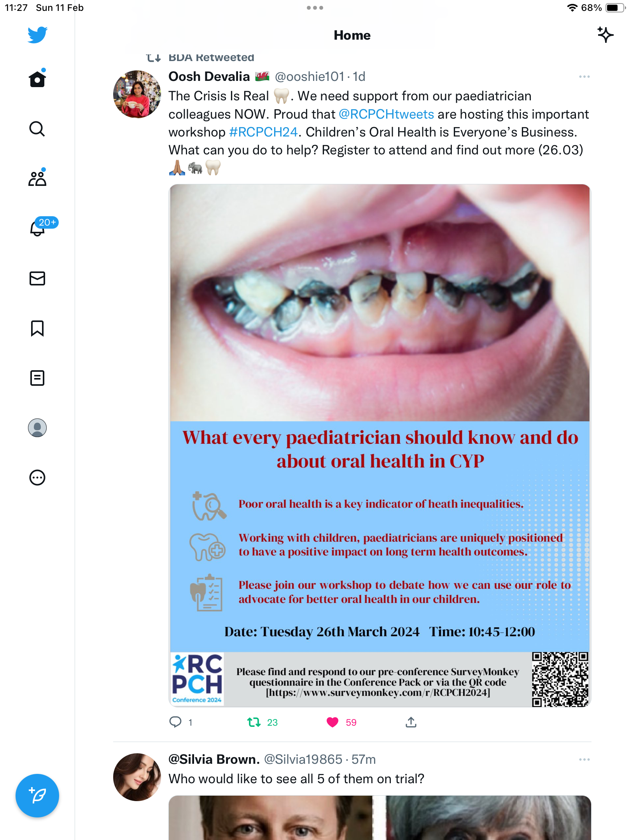The height and width of the screenshot is (840, 630).
Task: Tap the sparkle timeline options icon
Action: tap(605, 35)
